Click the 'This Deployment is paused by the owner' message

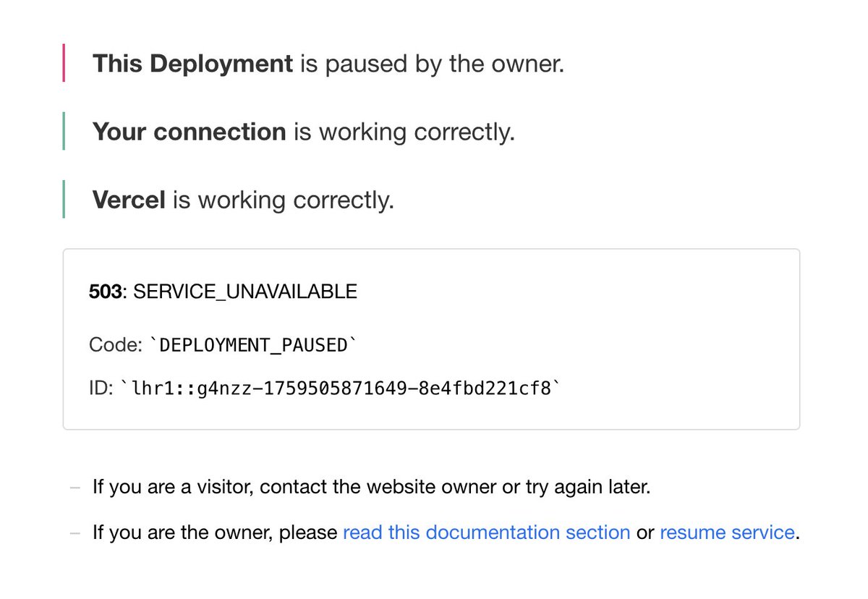click(x=328, y=64)
